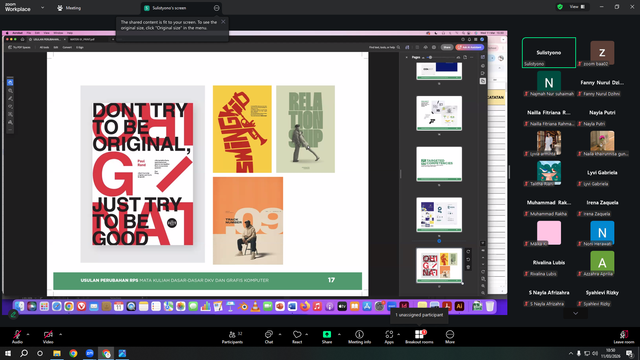Select Noni Herawati participant tile
The image size is (640, 360).
pos(602,233)
